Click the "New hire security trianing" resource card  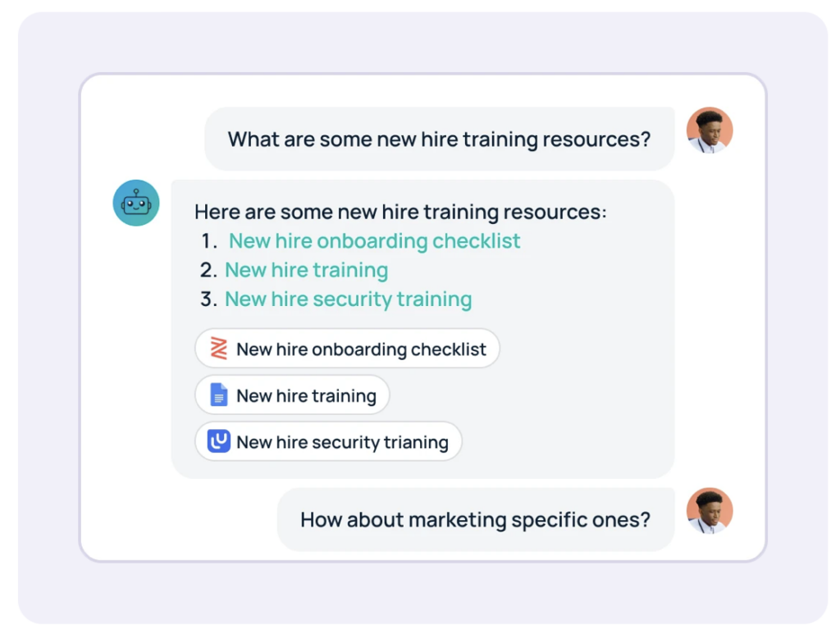point(328,441)
